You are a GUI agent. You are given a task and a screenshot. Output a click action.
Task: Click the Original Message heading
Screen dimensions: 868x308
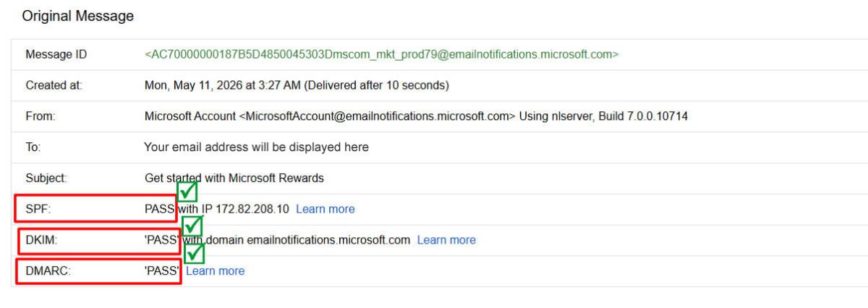(x=78, y=17)
